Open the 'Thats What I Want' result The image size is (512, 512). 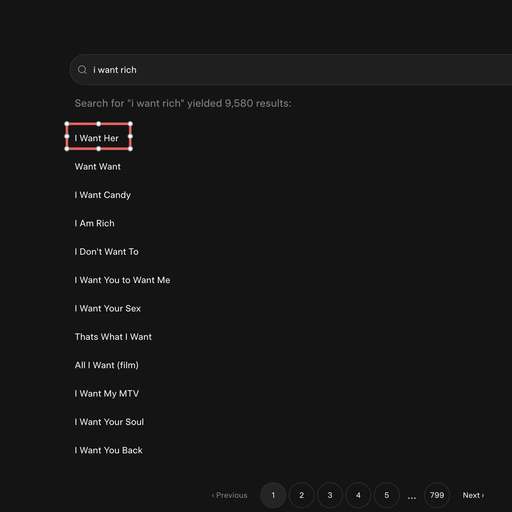pos(113,337)
